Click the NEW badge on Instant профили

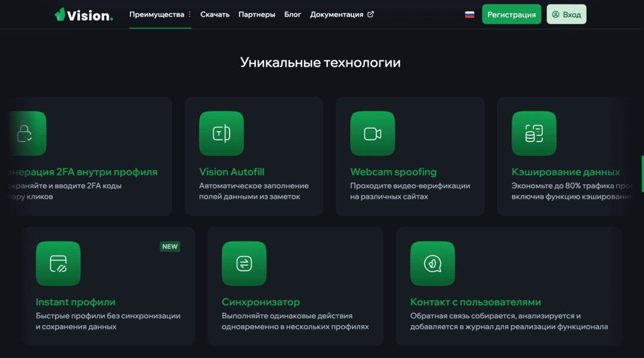(169, 246)
